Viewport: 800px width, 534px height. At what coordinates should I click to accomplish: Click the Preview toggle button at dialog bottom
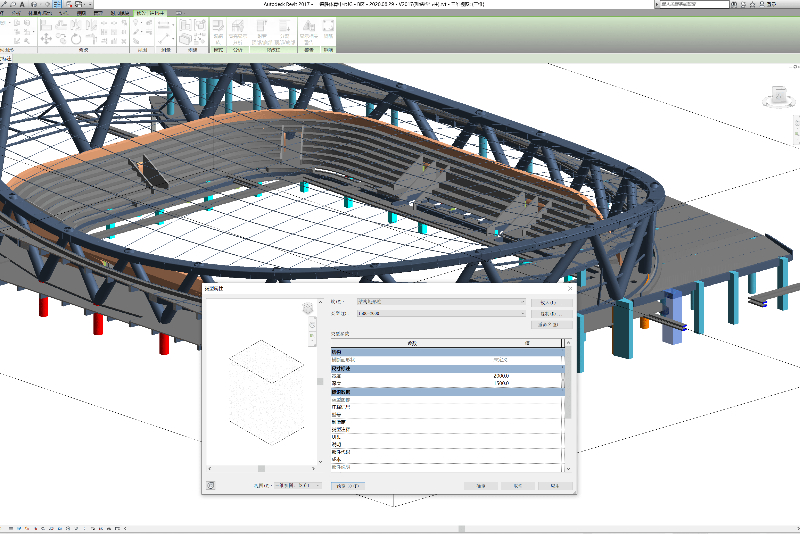pos(347,486)
